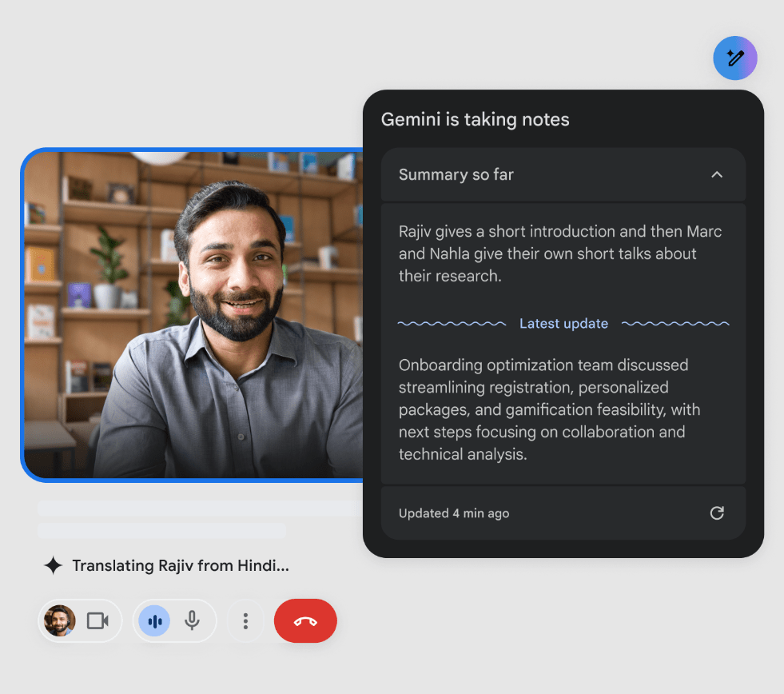Click the Updated 4 min ago text
The height and width of the screenshot is (694, 784).
(454, 513)
